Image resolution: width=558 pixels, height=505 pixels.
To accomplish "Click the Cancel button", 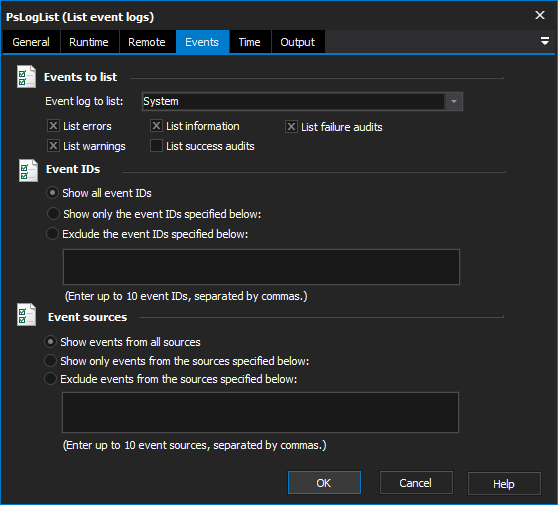I will click(416, 483).
